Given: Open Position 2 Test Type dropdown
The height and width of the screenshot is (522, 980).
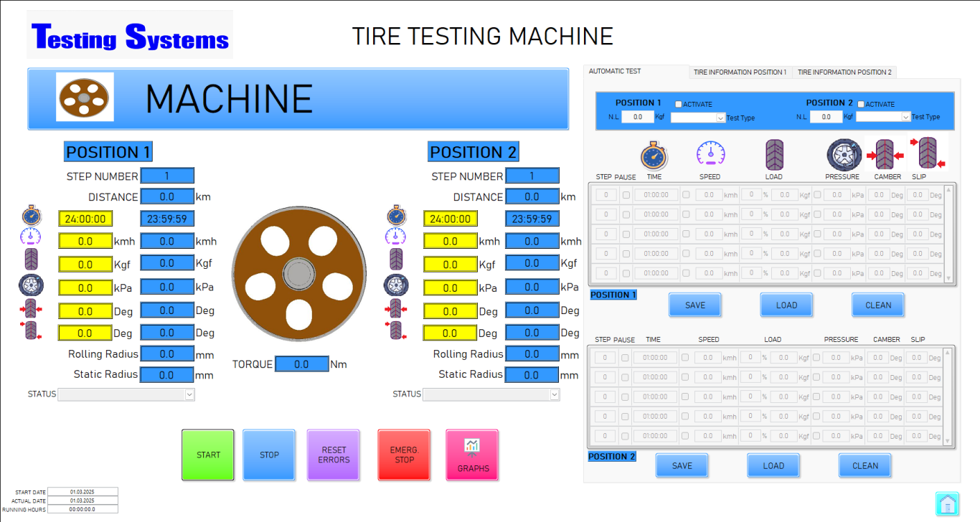Looking at the screenshot, I should point(884,117).
